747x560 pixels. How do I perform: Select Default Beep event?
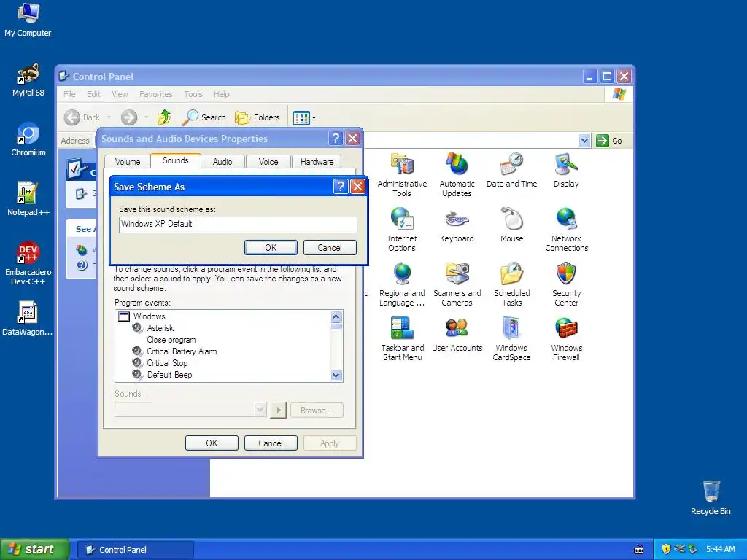click(x=169, y=375)
